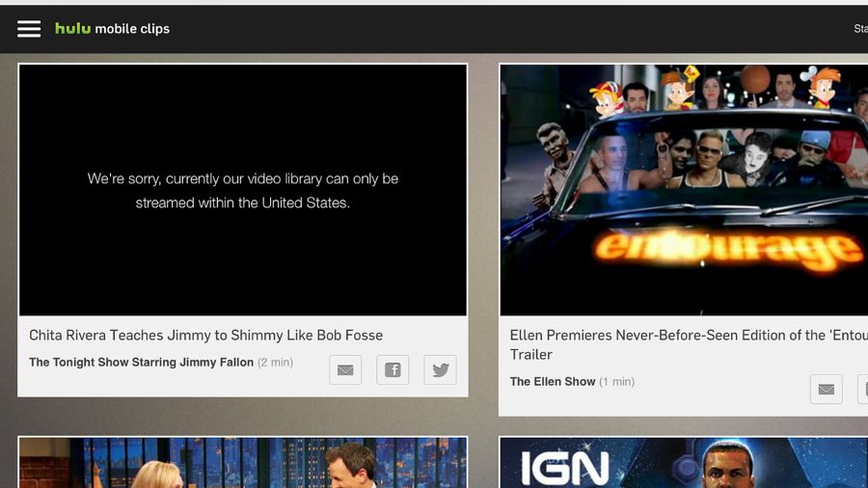868x488 pixels.
Task: Share Chita Rivera clip on Facebook
Action: click(x=393, y=369)
